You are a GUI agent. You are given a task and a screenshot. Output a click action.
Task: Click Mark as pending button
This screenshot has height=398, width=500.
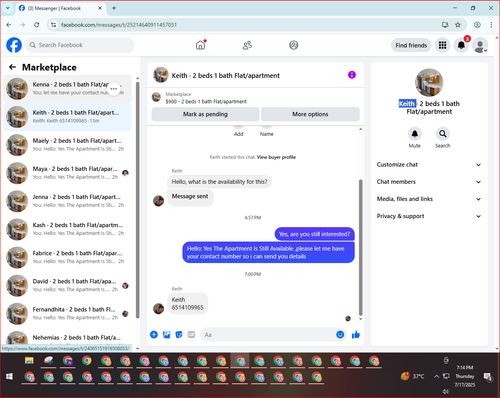pos(205,114)
